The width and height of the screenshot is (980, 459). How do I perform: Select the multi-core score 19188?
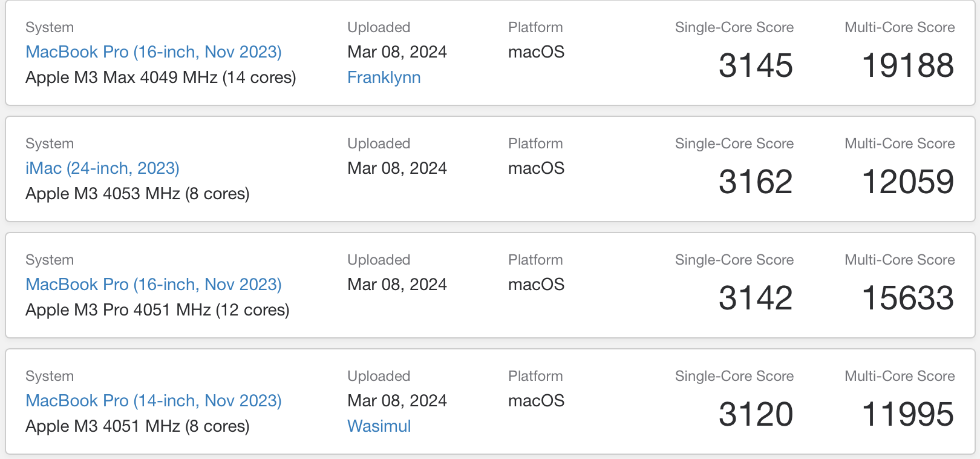point(908,65)
